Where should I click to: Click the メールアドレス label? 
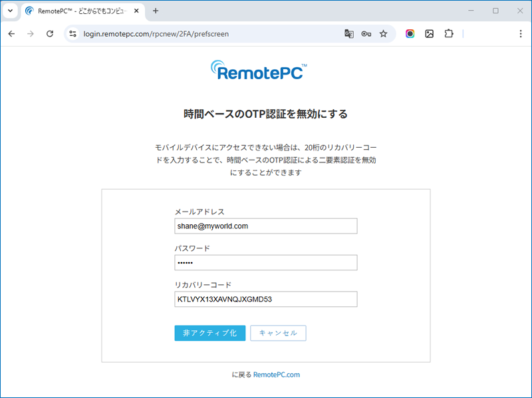click(199, 212)
